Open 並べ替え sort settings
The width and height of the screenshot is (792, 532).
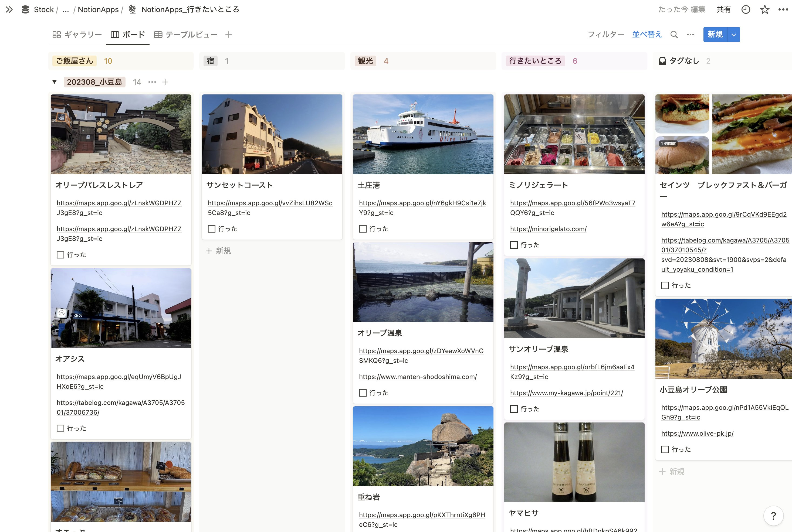[647, 35]
